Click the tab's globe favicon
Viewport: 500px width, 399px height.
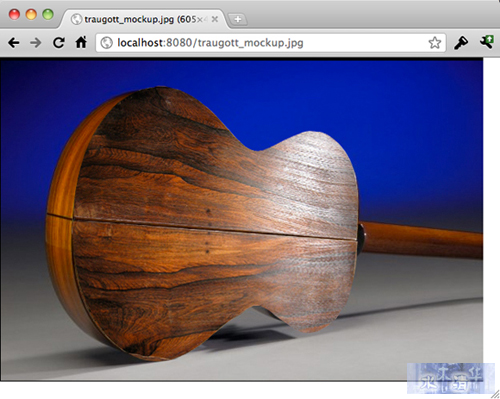pyautogui.click(x=76, y=19)
